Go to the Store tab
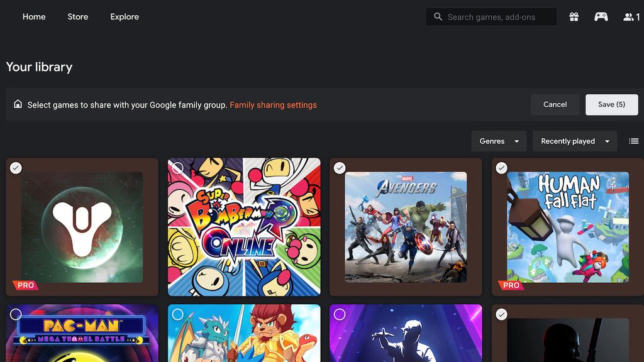Screen dimensions: 644x362 pos(77,17)
